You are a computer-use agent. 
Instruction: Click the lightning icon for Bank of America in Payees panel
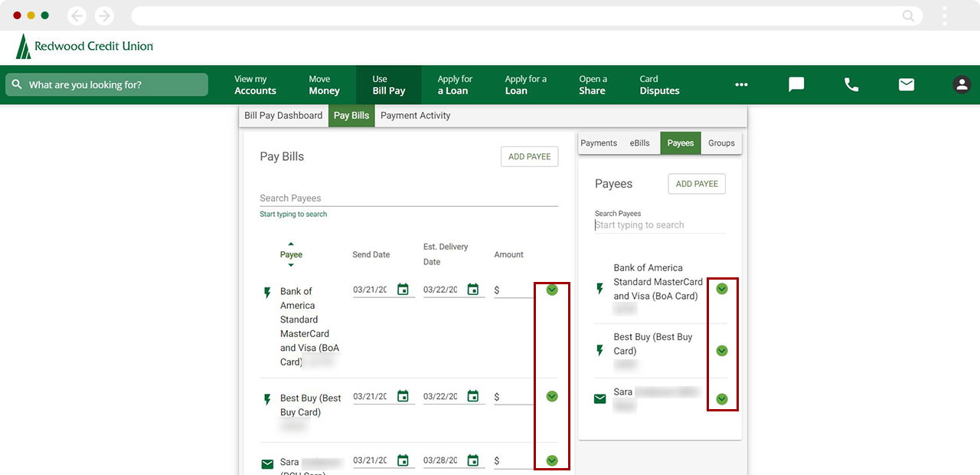pos(600,289)
